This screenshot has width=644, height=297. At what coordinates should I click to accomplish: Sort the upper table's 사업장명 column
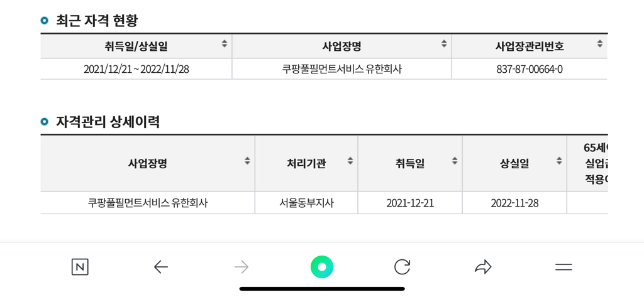tap(444, 43)
